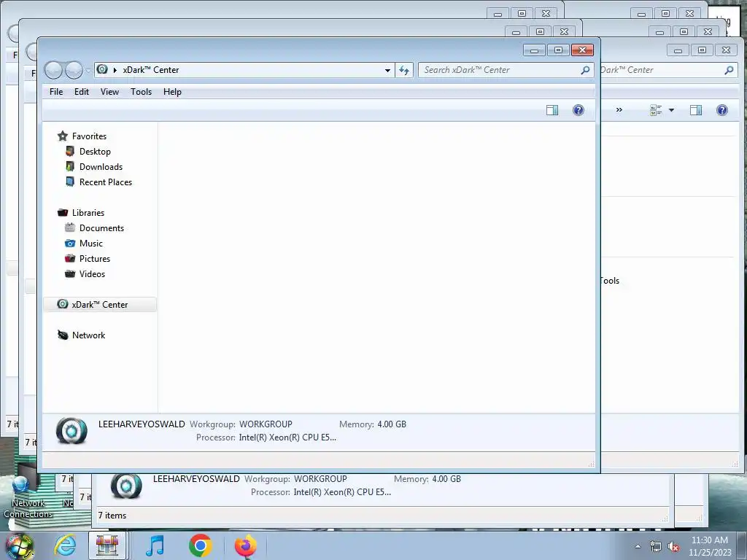This screenshot has height=560, width=747.
Task: Open Music library
Action: coord(90,244)
